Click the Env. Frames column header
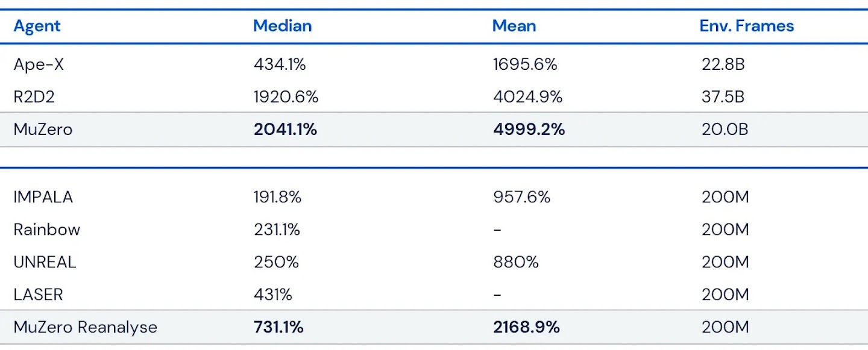Screen dimensions: 868x350 (746, 26)
